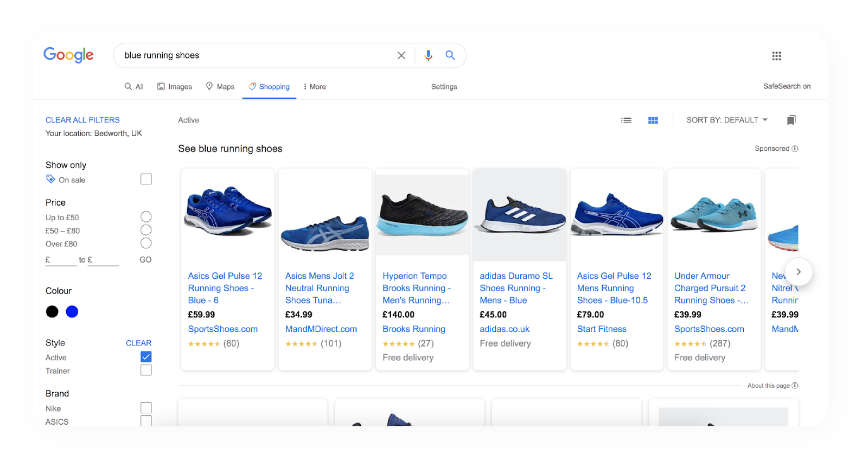This screenshot has height=467, width=868.
Task: Switch to grid view icon
Action: coord(653,120)
